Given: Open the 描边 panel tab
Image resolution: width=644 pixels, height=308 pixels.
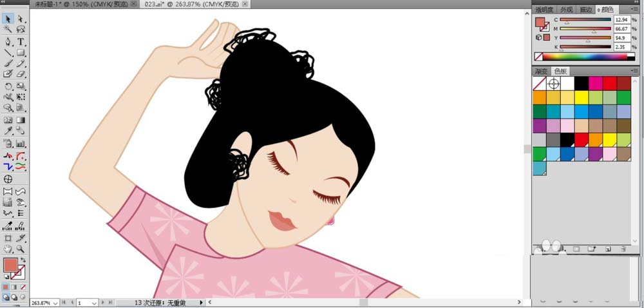Looking at the screenshot, I should point(586,10).
